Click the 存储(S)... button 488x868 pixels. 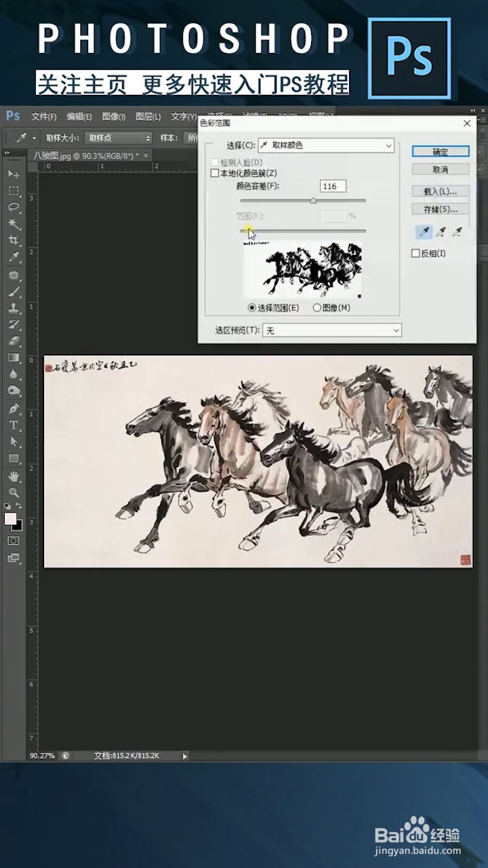pos(441,209)
